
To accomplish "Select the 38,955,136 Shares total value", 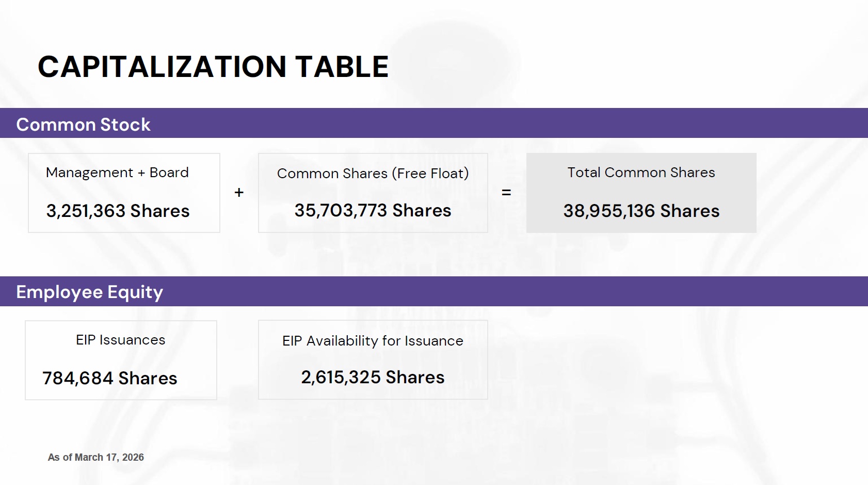I will click(641, 211).
